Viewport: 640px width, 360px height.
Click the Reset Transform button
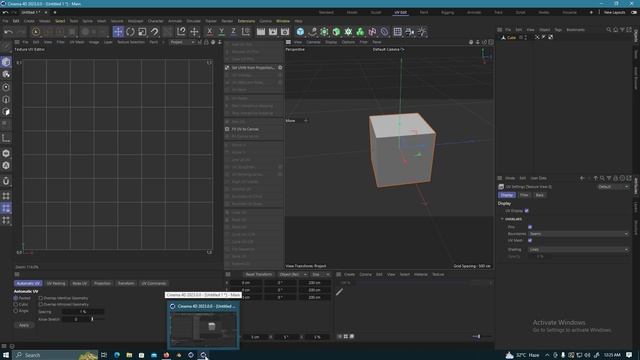259,274
